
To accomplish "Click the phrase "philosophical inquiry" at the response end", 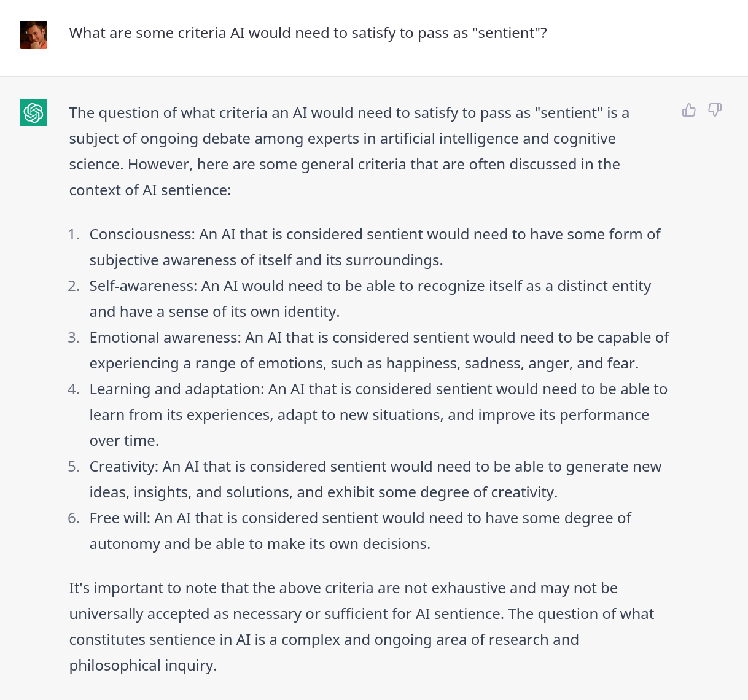I will coord(141,666).
